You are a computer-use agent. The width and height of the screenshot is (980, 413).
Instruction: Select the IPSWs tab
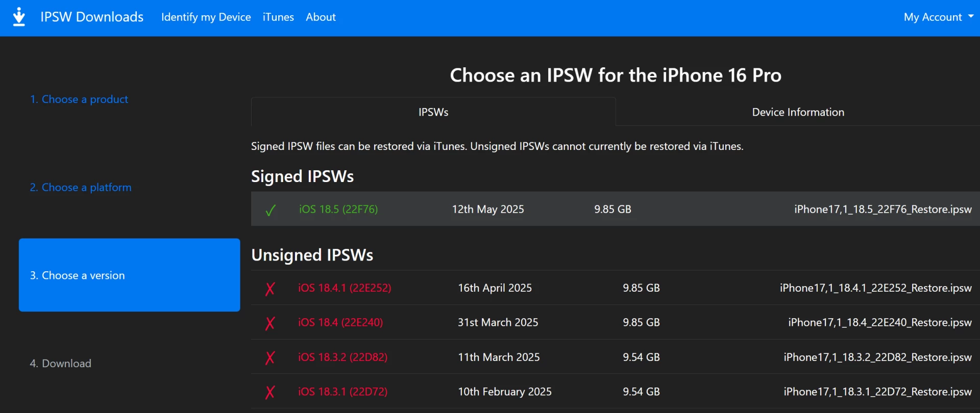433,112
